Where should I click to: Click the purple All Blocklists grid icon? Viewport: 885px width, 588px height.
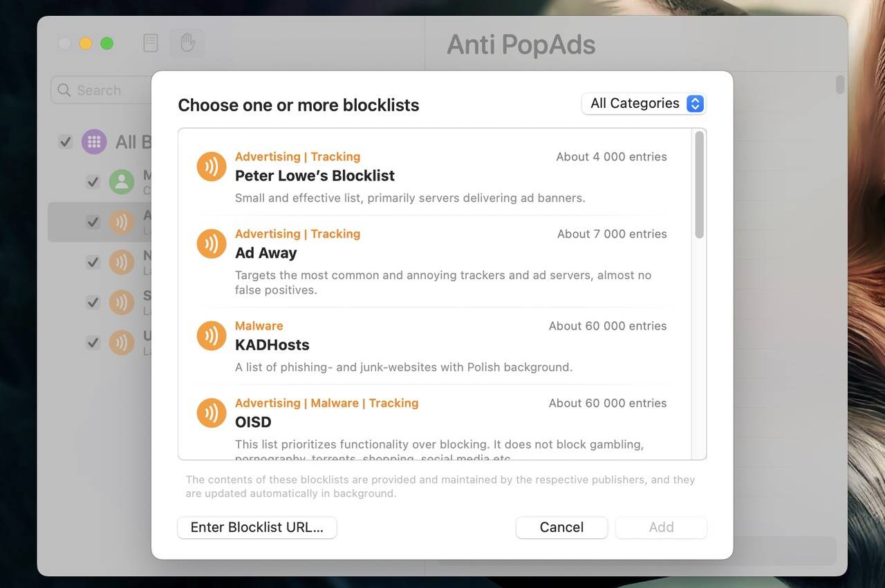[x=94, y=142]
